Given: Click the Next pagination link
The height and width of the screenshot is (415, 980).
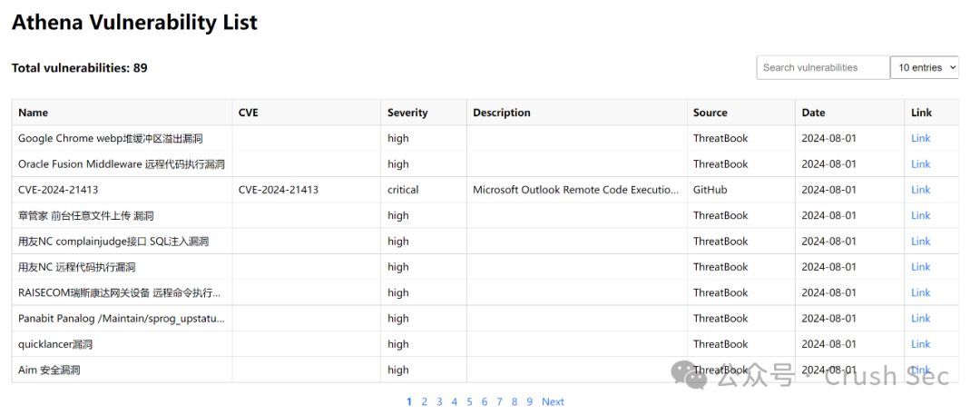Looking at the screenshot, I should point(553,402).
